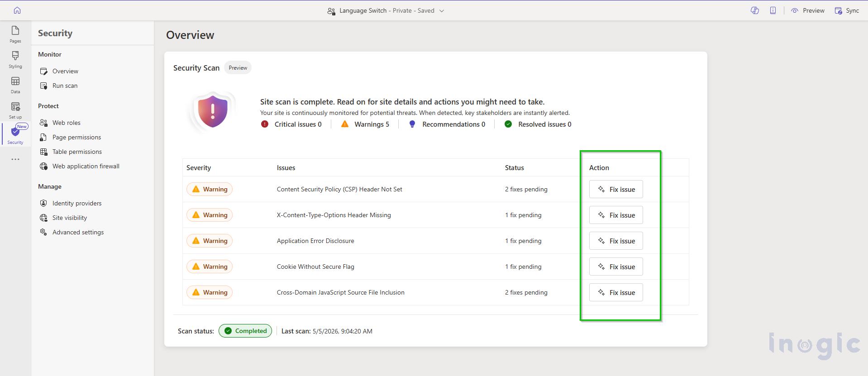Screen dimensions: 868x376
Task: Click the Overview menu icon
Action: pos(43,71)
